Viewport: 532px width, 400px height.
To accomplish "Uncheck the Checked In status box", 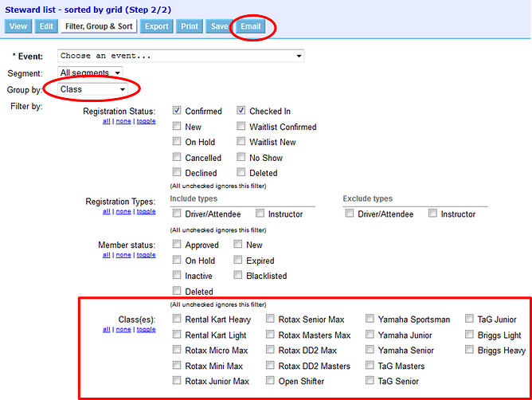I will point(241,112).
